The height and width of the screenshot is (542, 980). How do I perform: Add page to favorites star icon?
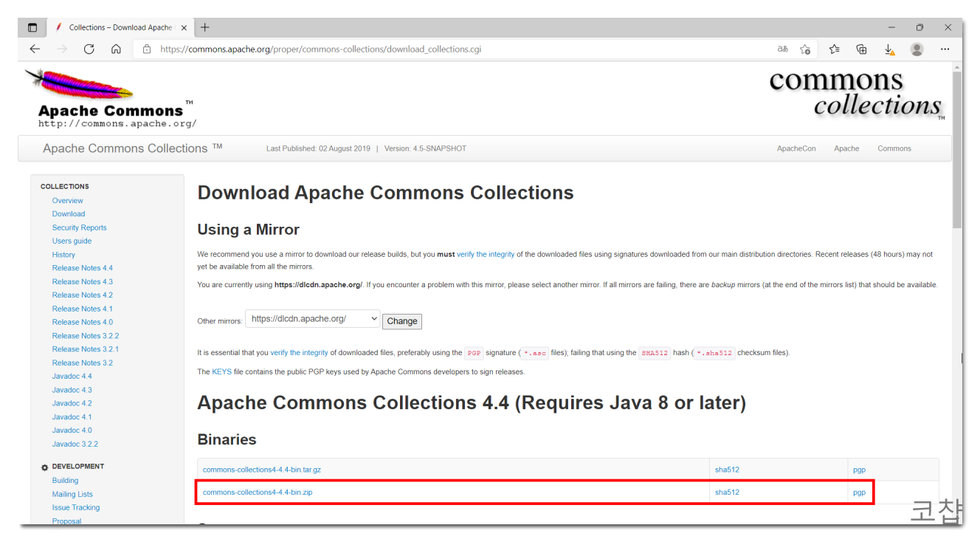coord(805,49)
